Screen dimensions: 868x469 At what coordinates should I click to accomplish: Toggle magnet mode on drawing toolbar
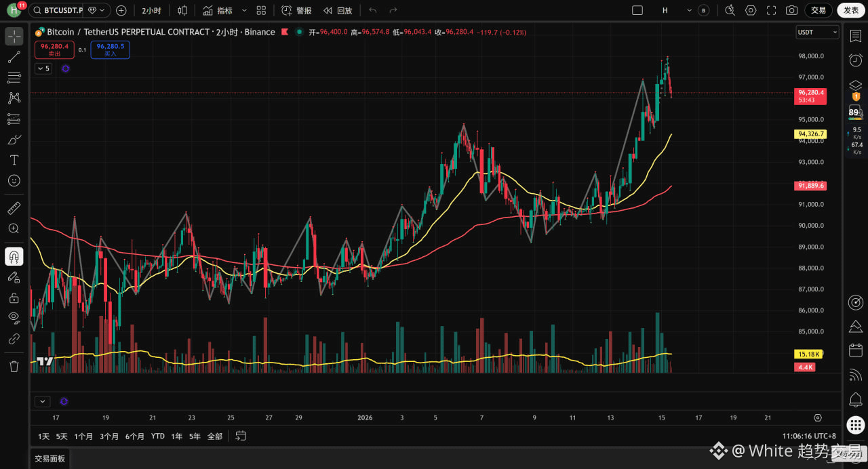tap(14, 256)
